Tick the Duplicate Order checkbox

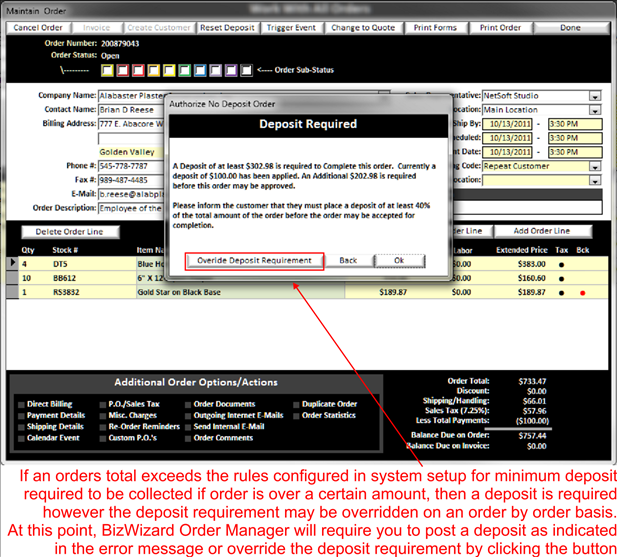pyautogui.click(x=294, y=405)
